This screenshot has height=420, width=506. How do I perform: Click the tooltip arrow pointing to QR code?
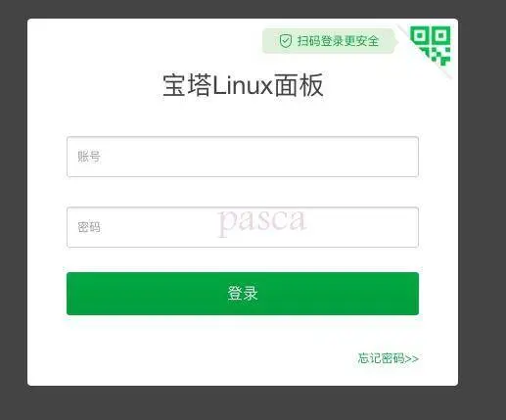pyautogui.click(x=396, y=41)
